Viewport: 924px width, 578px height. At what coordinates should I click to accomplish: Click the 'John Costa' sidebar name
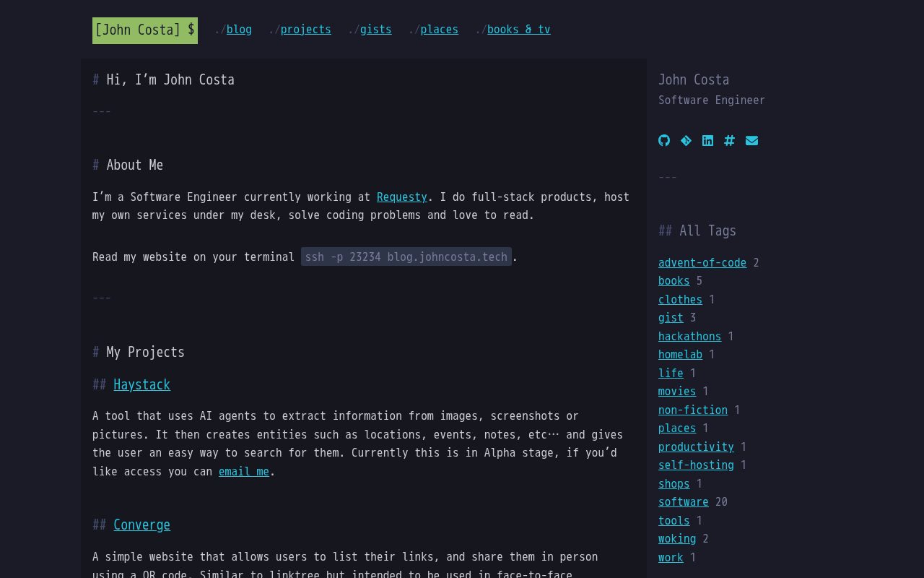pos(694,80)
